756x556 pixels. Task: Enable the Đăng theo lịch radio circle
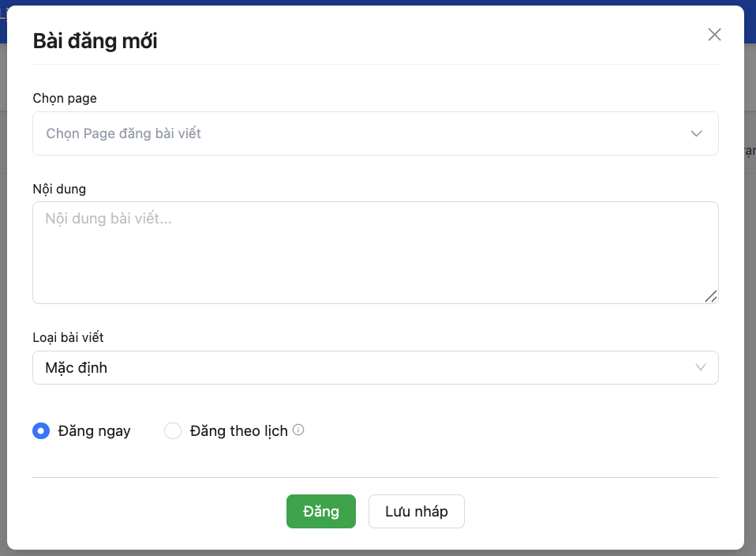pyautogui.click(x=173, y=431)
